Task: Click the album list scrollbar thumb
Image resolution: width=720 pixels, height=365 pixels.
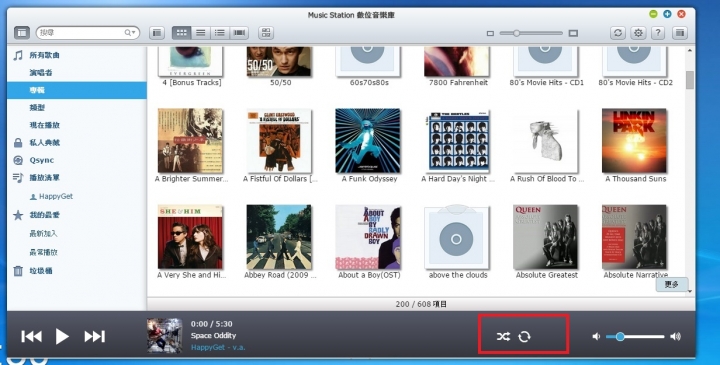Action: pyautogui.click(x=690, y=80)
